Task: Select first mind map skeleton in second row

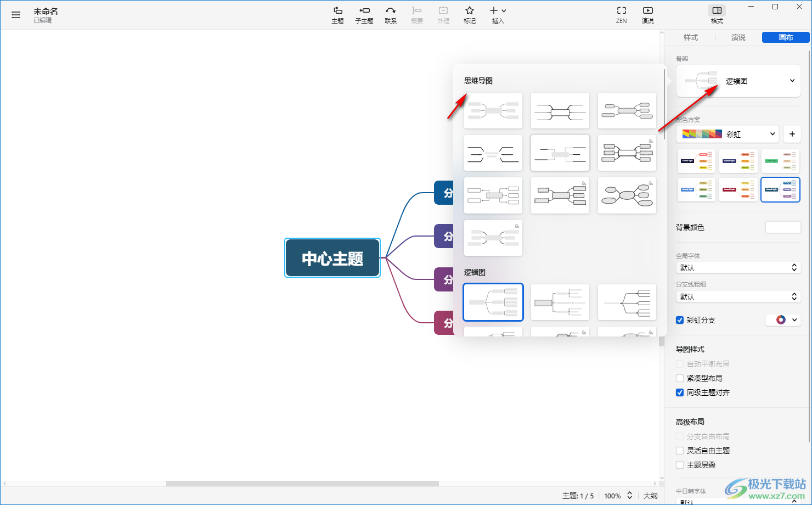Action: [493, 153]
